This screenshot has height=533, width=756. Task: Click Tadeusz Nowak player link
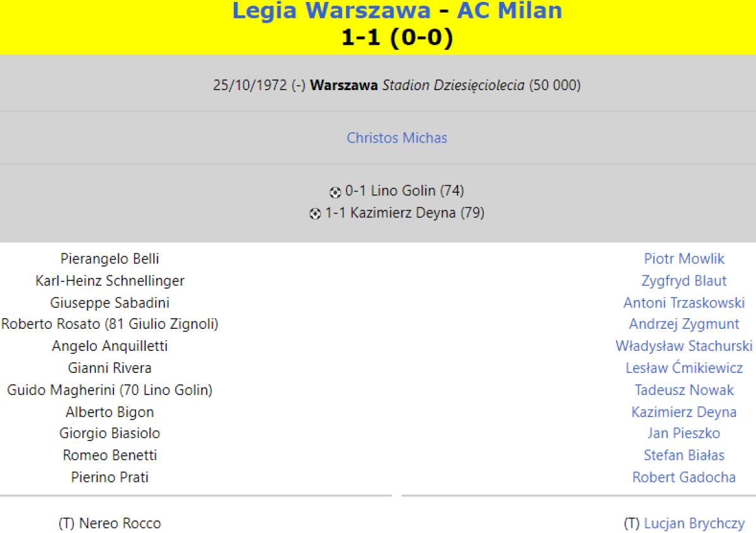(x=684, y=390)
